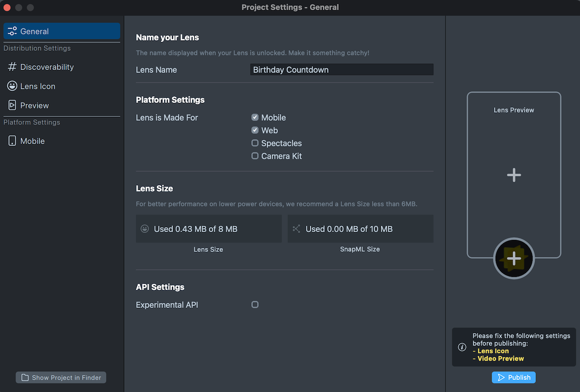Click the Lens Icon smiley face icon
Screen dimensions: 580x392
[12, 86]
